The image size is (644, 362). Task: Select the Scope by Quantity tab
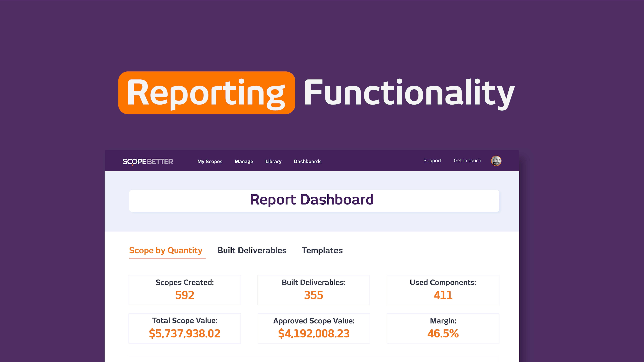pyautogui.click(x=166, y=250)
